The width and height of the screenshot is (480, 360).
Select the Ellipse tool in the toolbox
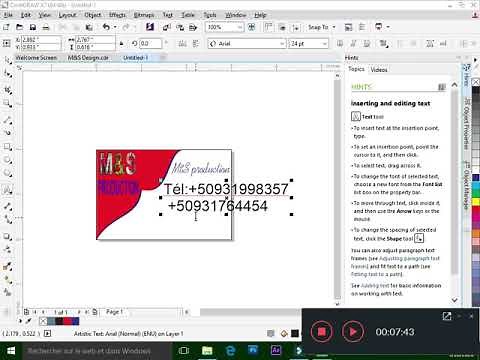click(7, 161)
